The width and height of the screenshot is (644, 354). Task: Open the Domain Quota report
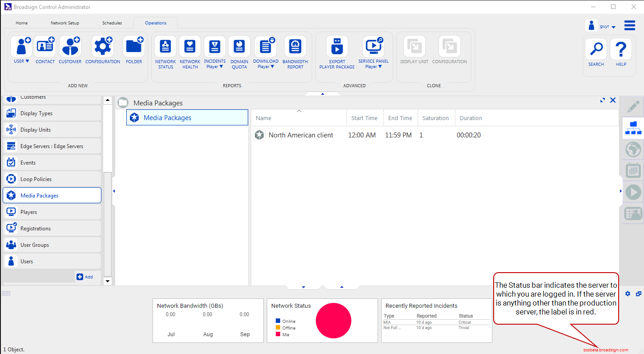click(x=239, y=52)
